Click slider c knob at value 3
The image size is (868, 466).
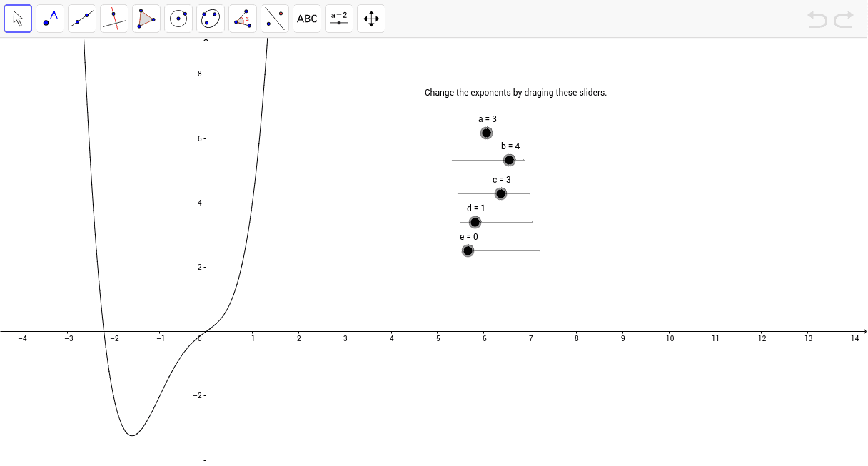500,193
